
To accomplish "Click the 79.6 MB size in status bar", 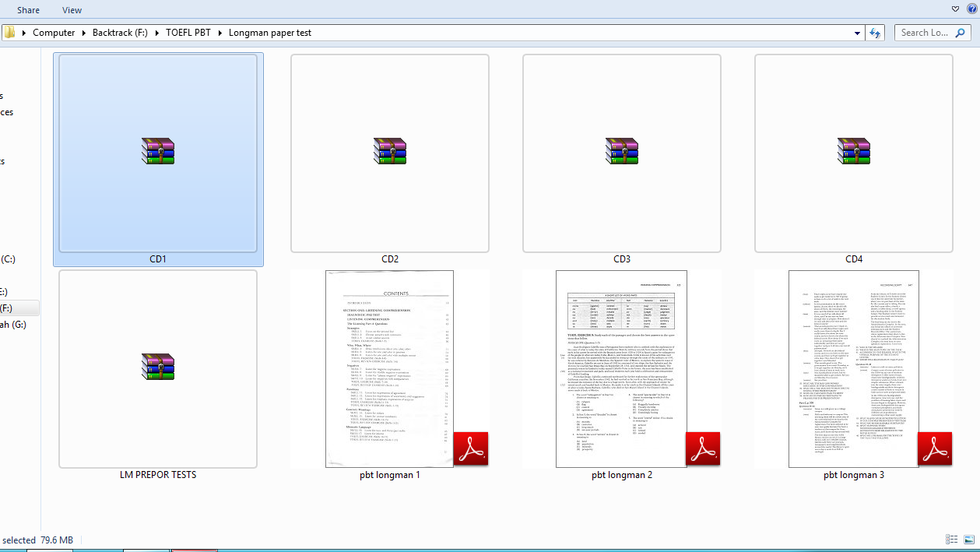I will 57,540.
